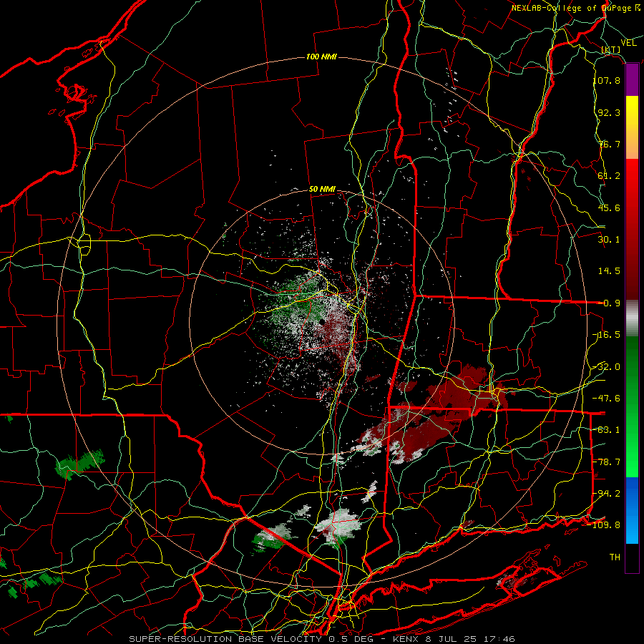Select the 92.3 legend value

click(609, 112)
